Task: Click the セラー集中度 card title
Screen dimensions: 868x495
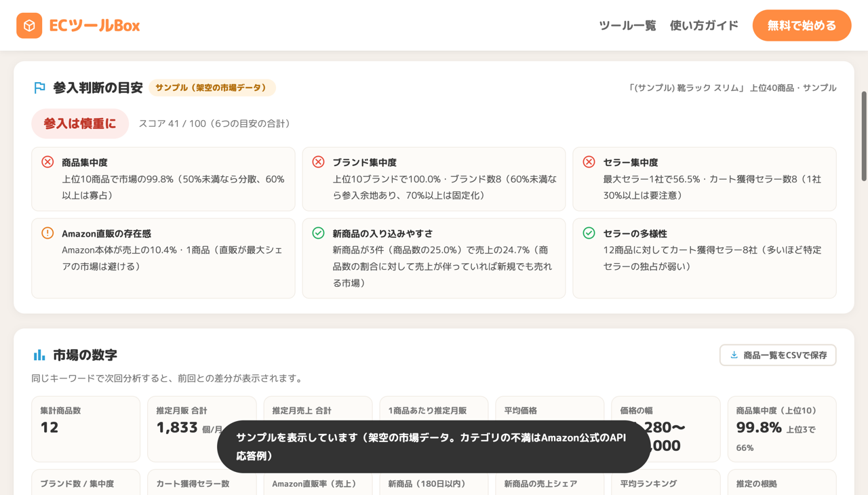Action: pyautogui.click(x=631, y=163)
